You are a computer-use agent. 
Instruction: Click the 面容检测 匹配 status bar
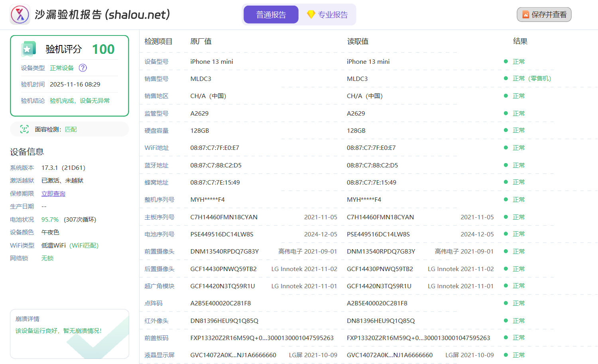(69, 129)
